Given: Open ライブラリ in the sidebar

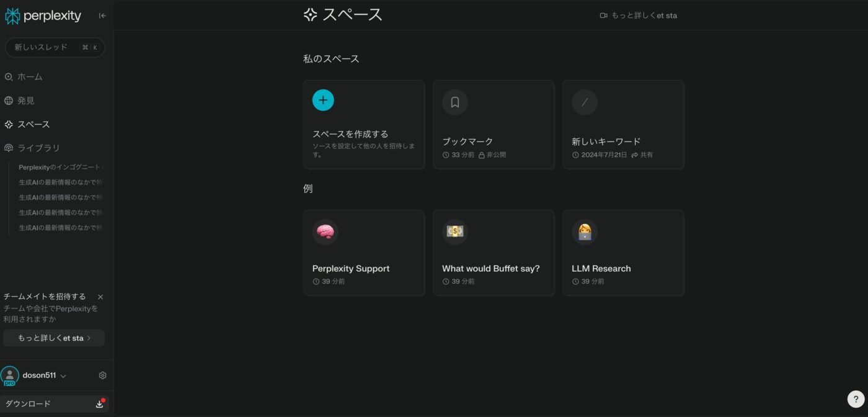Looking at the screenshot, I should click(38, 148).
